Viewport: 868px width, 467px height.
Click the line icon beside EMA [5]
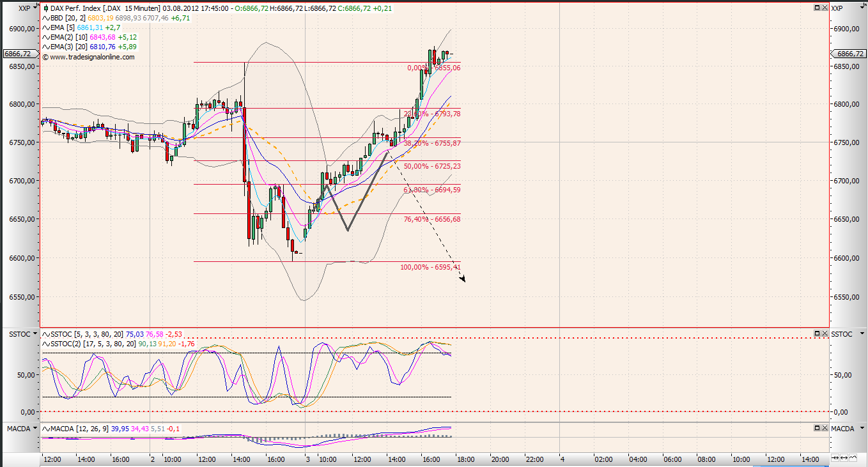[45, 27]
